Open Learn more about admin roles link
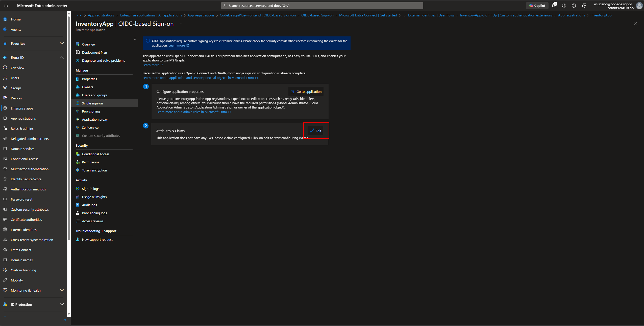This screenshot has width=644, height=326. [x=194, y=112]
